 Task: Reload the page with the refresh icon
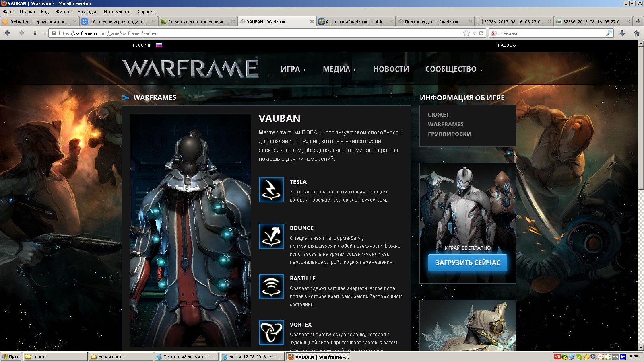point(481,33)
